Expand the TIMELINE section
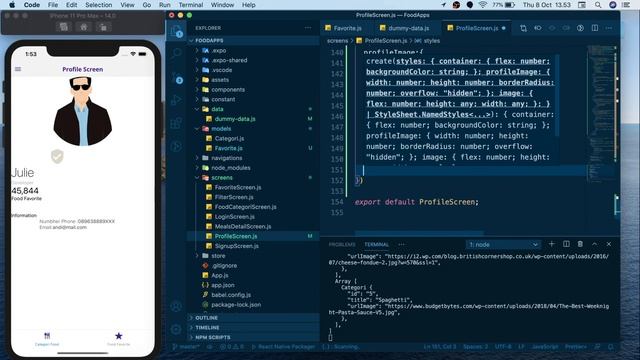The width and height of the screenshot is (640, 360). pyautogui.click(x=253, y=327)
